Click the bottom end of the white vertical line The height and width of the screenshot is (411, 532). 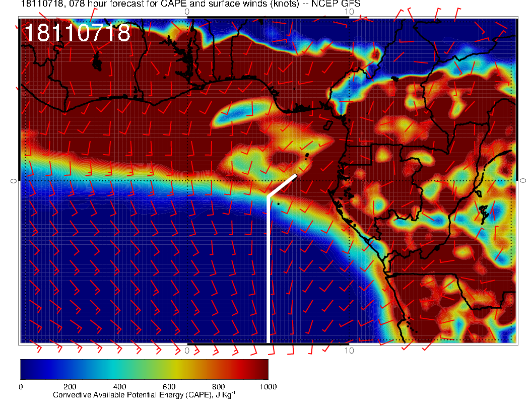pyautogui.click(x=268, y=341)
